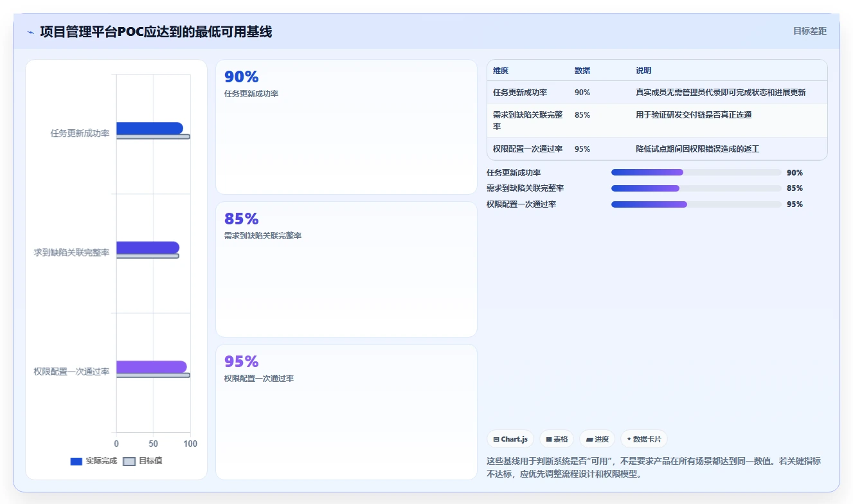Viewport: 853px width, 504px height.
Task: Click the 权限配置一次通过率 table row name
Action: coord(528,149)
